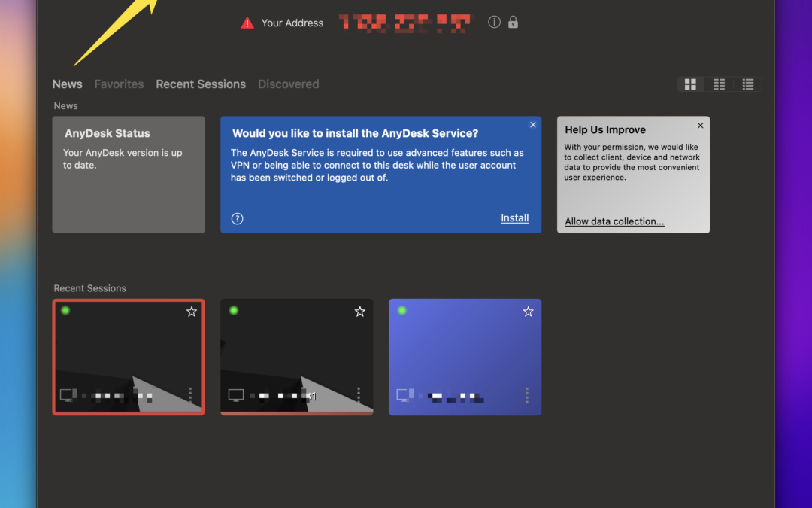
Task: Click Allow data collection link
Action: click(x=614, y=221)
